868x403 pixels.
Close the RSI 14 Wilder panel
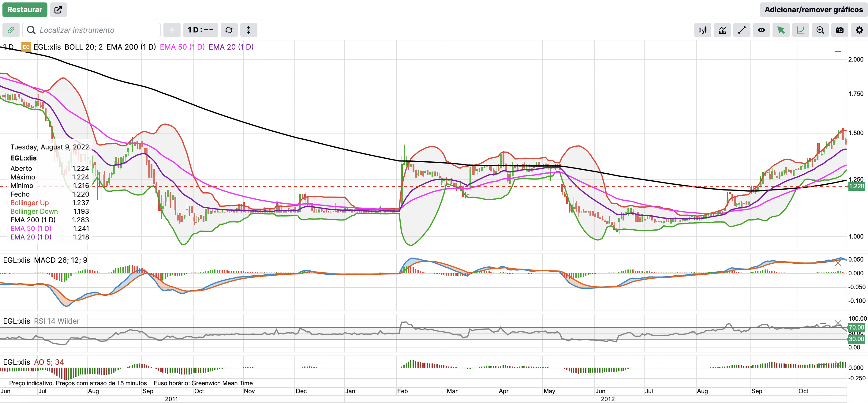click(x=838, y=323)
